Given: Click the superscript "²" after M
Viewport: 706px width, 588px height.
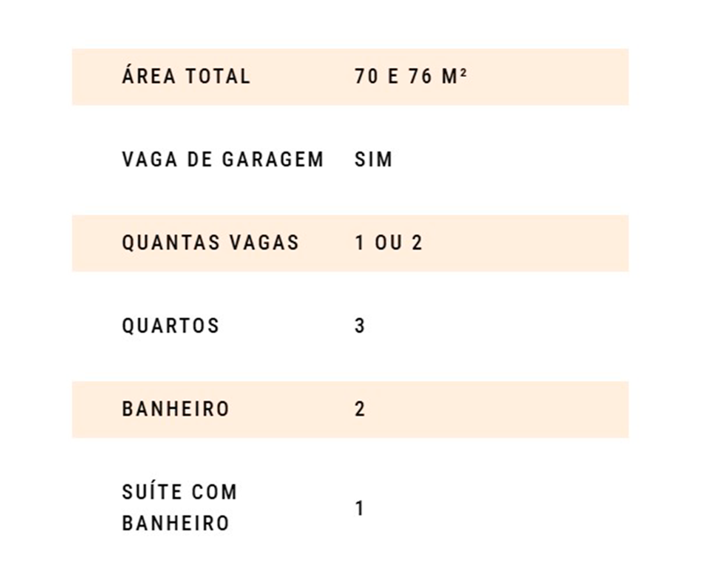Looking at the screenshot, I should click(x=464, y=72).
